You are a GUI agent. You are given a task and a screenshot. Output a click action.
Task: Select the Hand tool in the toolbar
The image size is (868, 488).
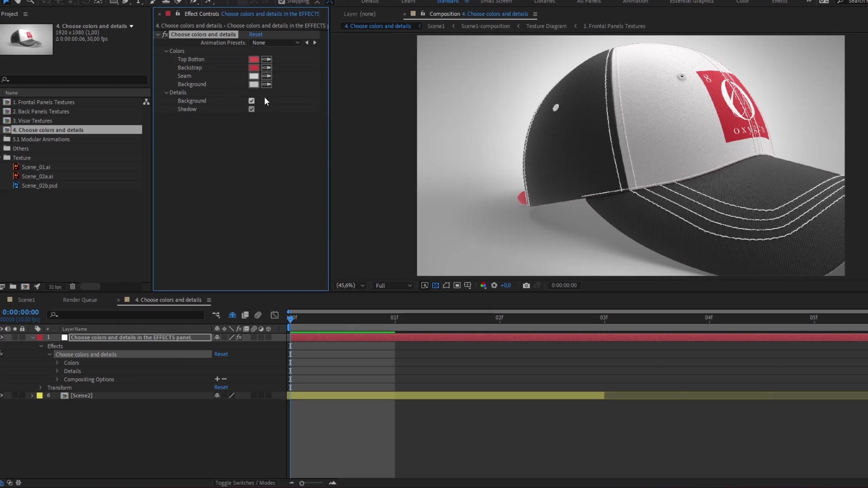click(18, 2)
